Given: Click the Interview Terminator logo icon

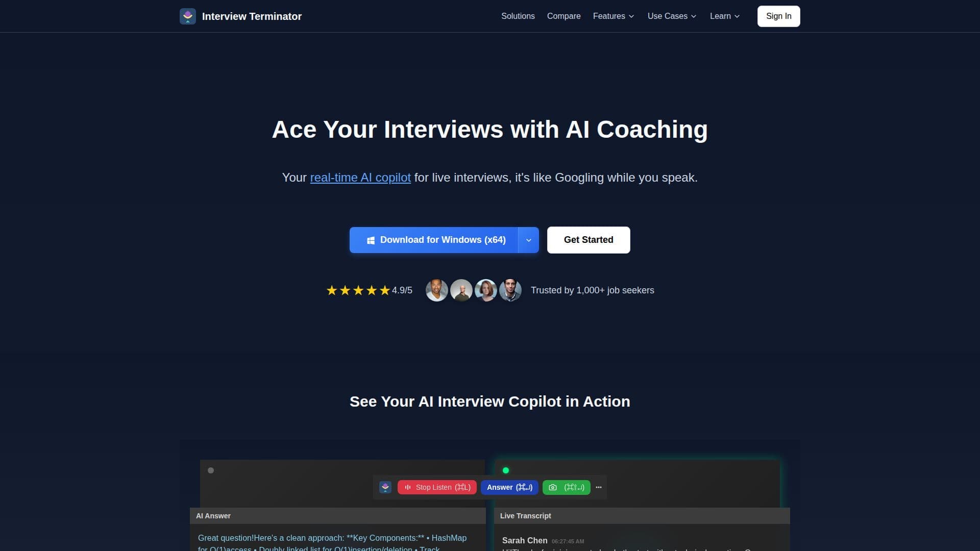Looking at the screenshot, I should tap(188, 16).
